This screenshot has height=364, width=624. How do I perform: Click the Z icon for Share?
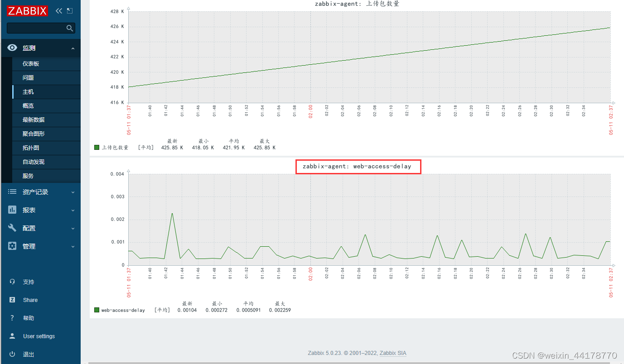[x=12, y=300]
